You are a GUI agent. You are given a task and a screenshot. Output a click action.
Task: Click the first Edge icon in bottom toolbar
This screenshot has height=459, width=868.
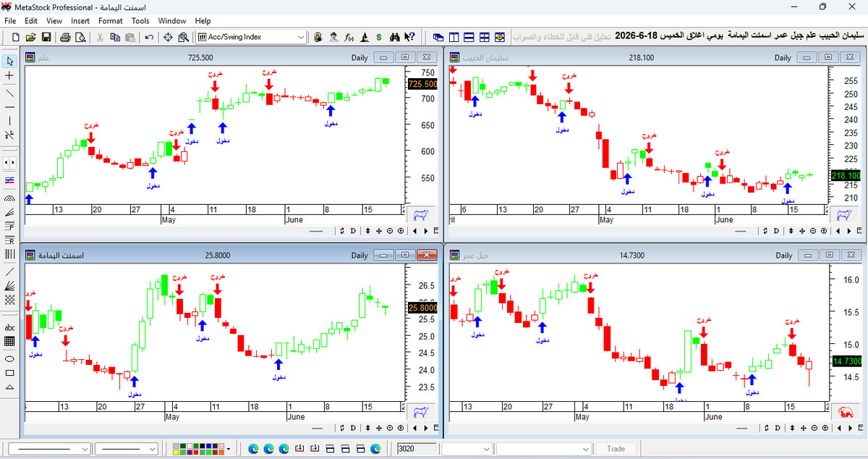click(x=253, y=449)
